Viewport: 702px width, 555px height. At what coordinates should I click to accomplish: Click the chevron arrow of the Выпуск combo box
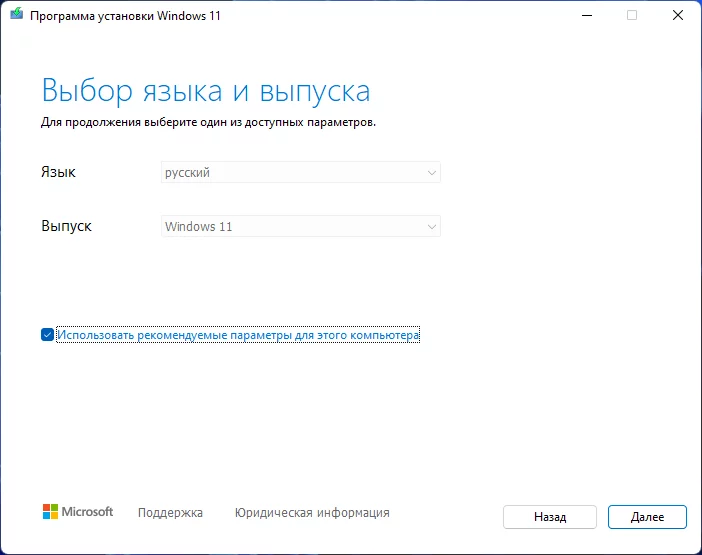coord(431,226)
